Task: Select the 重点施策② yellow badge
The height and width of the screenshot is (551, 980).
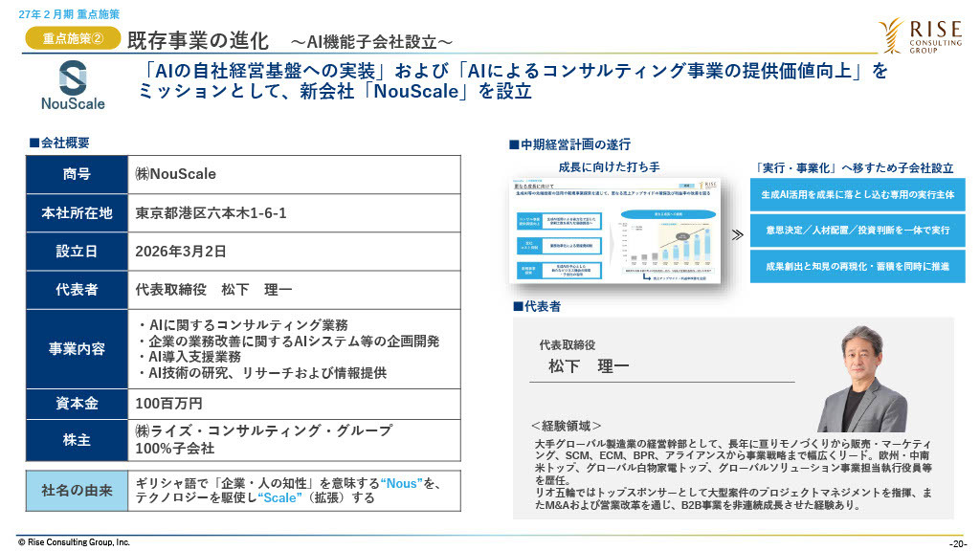Action: pos(73,38)
